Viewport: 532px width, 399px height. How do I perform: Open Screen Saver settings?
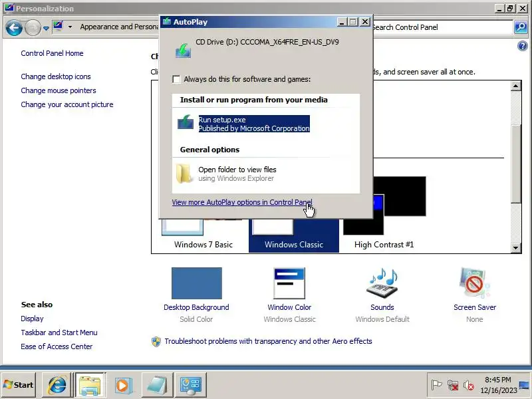[475, 294]
